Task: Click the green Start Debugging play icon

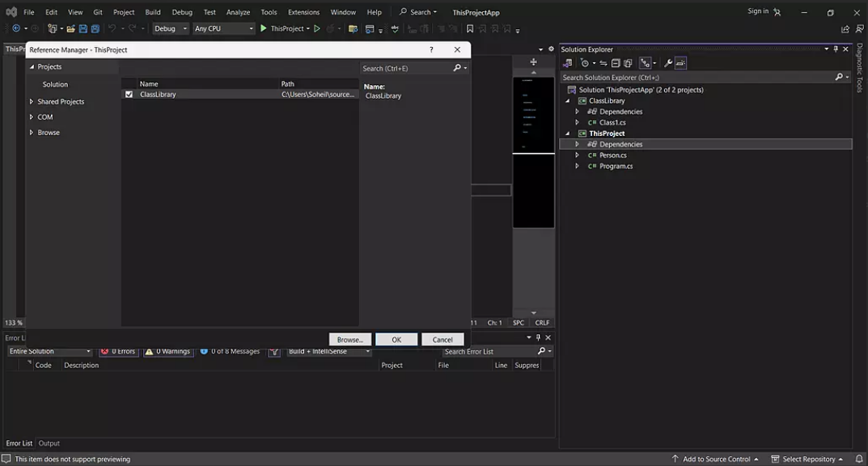Action: pos(264,28)
